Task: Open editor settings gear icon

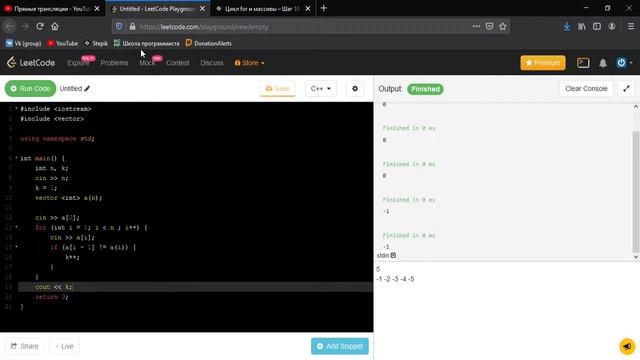Action: tap(355, 89)
